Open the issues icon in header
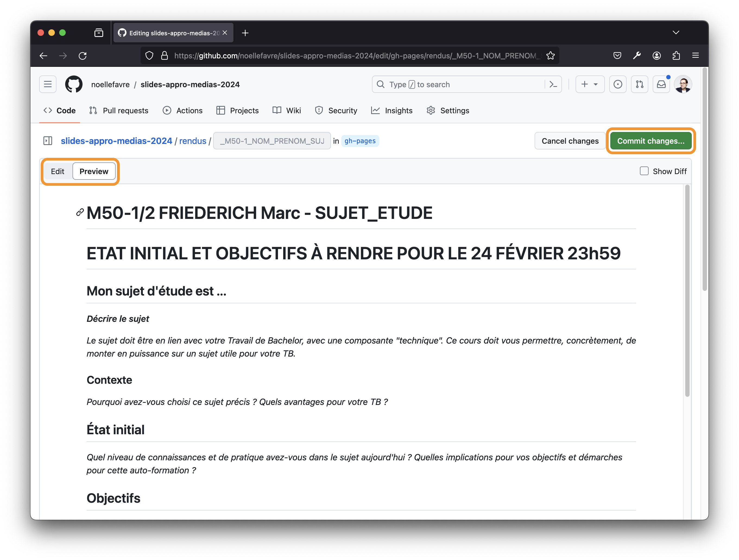739x560 pixels. 618,84
